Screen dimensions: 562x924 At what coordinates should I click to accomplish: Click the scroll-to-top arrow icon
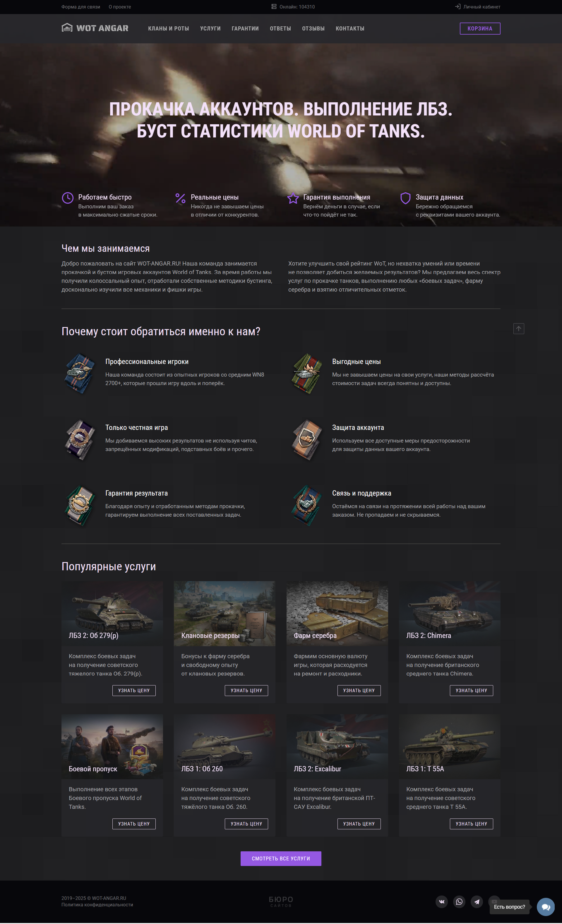coord(519,329)
